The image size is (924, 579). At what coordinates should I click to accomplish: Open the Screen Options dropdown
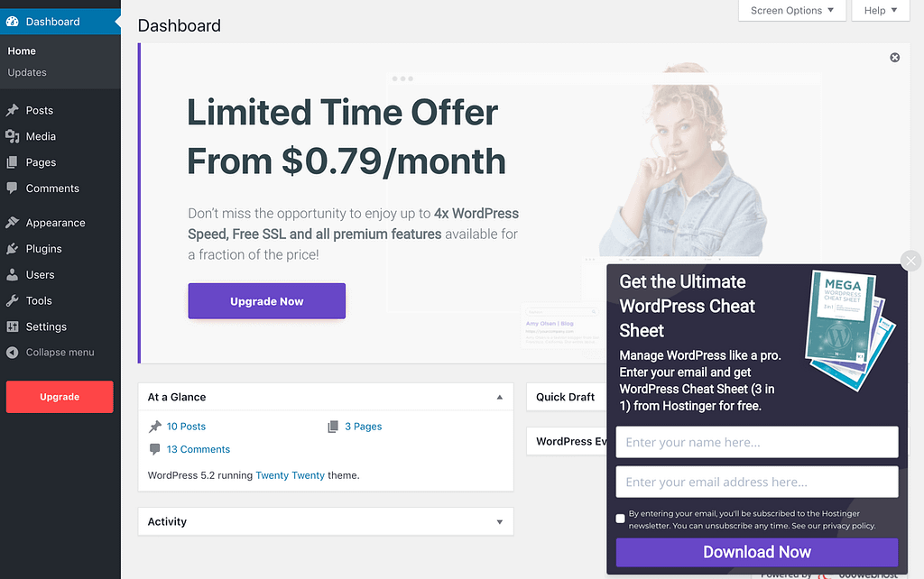coord(791,10)
